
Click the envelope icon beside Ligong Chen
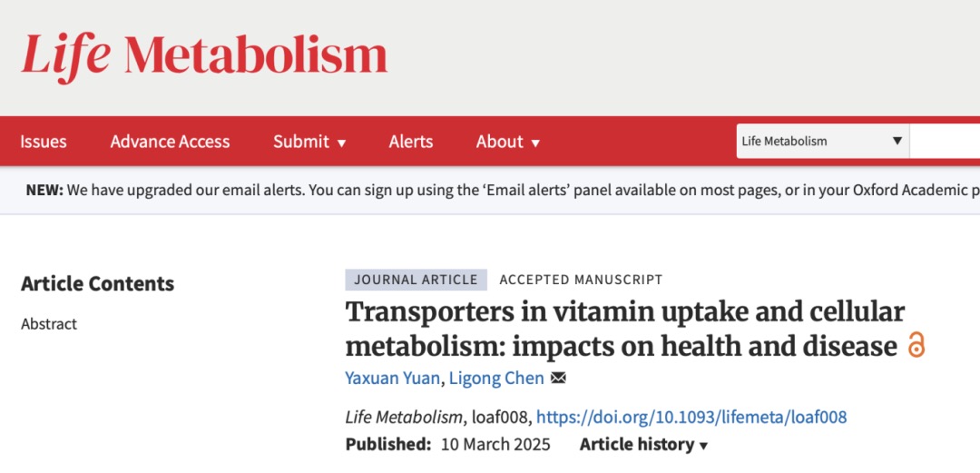coord(558,378)
